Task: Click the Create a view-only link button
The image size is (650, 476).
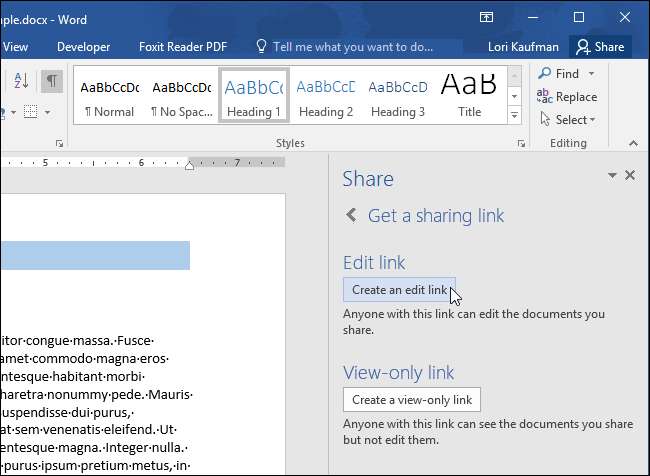Action: [411, 400]
